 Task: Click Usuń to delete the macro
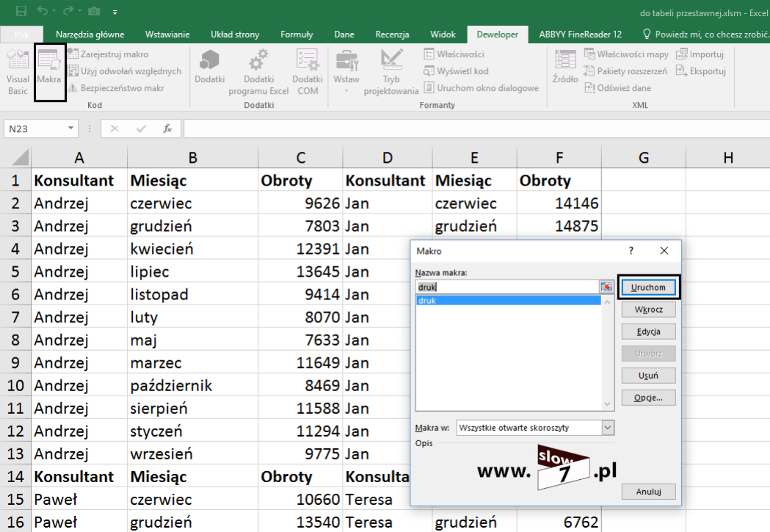(x=649, y=376)
